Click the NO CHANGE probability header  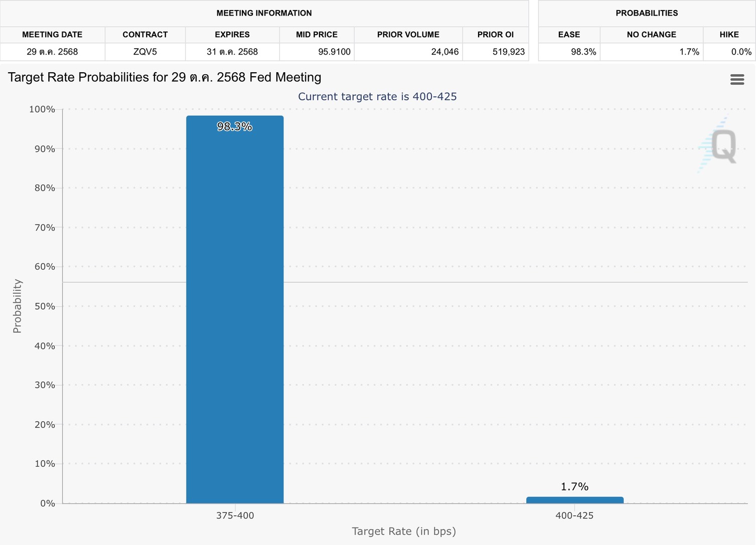coord(651,35)
